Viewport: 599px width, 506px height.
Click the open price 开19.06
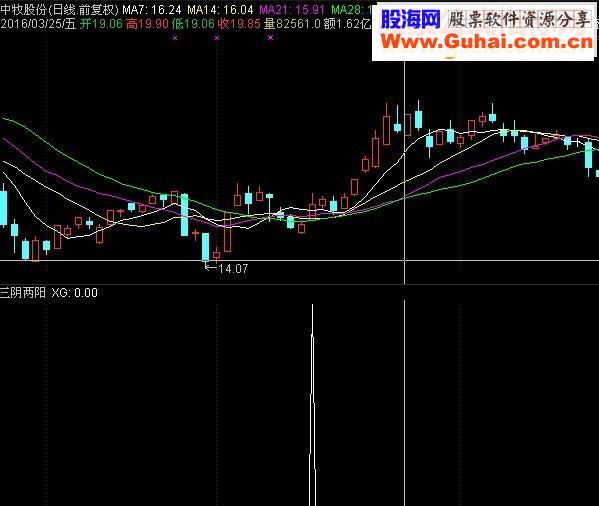(101, 24)
